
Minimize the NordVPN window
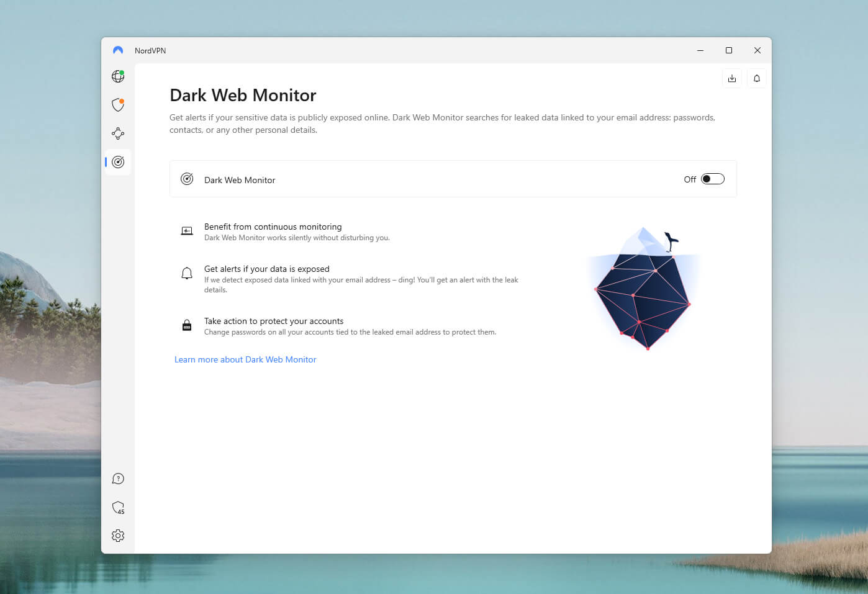pyautogui.click(x=700, y=50)
